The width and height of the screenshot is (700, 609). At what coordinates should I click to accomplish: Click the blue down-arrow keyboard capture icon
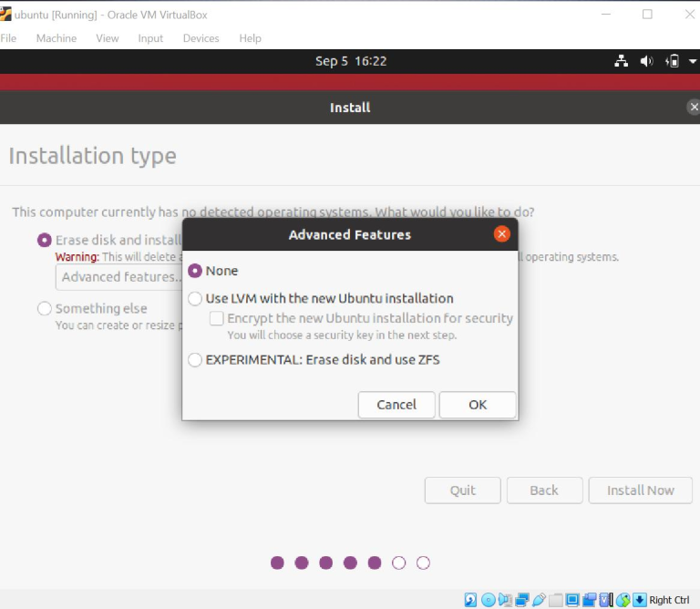tap(640, 600)
